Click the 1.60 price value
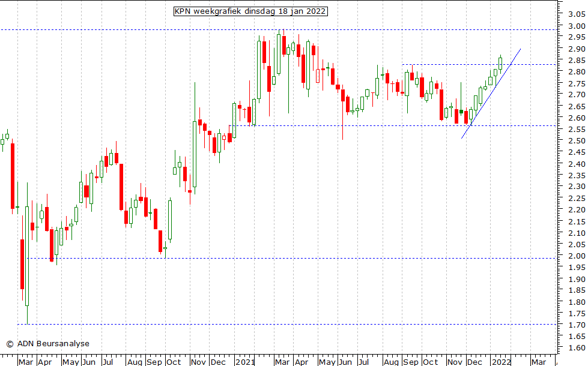Viewport: 588px width, 366px height. pyautogui.click(x=577, y=347)
